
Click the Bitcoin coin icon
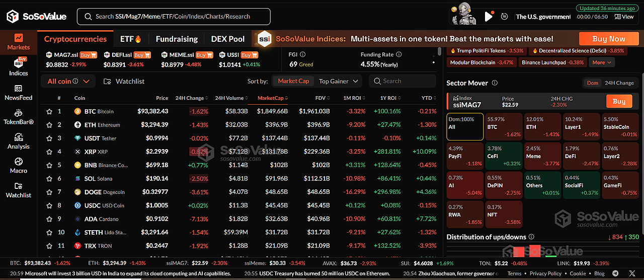(78, 111)
